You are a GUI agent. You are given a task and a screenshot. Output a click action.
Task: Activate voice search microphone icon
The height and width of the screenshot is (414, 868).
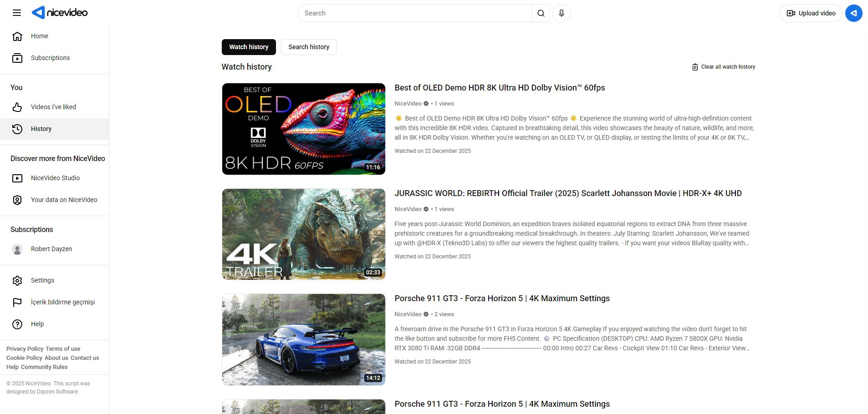(x=561, y=13)
